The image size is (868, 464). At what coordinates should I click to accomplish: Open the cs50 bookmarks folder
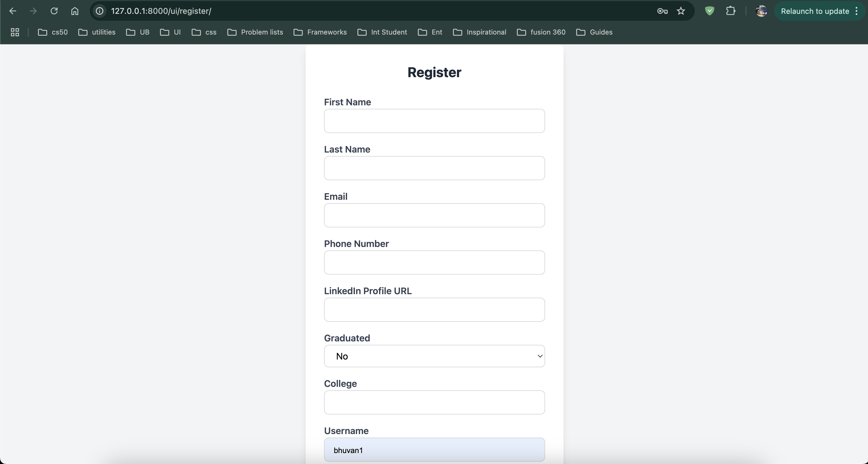(53, 32)
